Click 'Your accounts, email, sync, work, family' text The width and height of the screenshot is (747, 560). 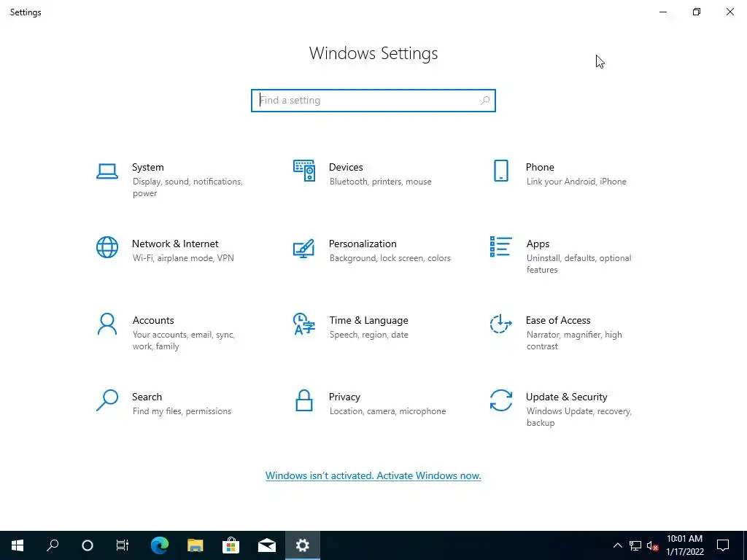pyautogui.click(x=183, y=341)
